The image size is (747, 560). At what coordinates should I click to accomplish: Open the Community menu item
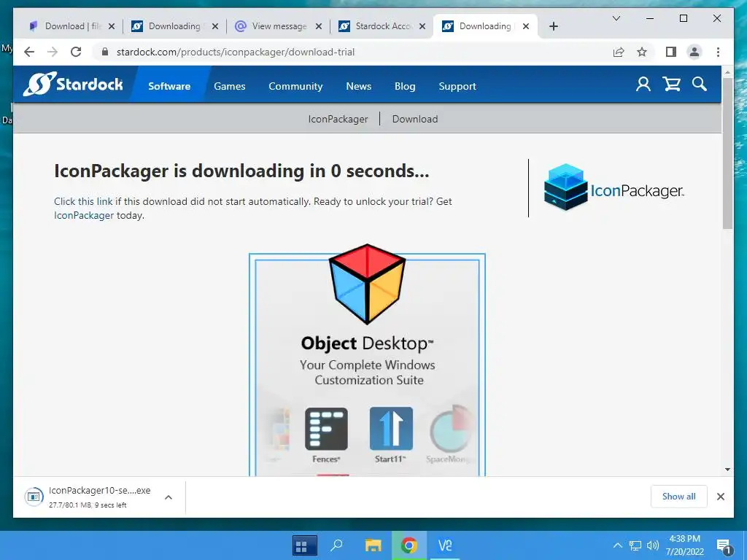click(x=295, y=86)
